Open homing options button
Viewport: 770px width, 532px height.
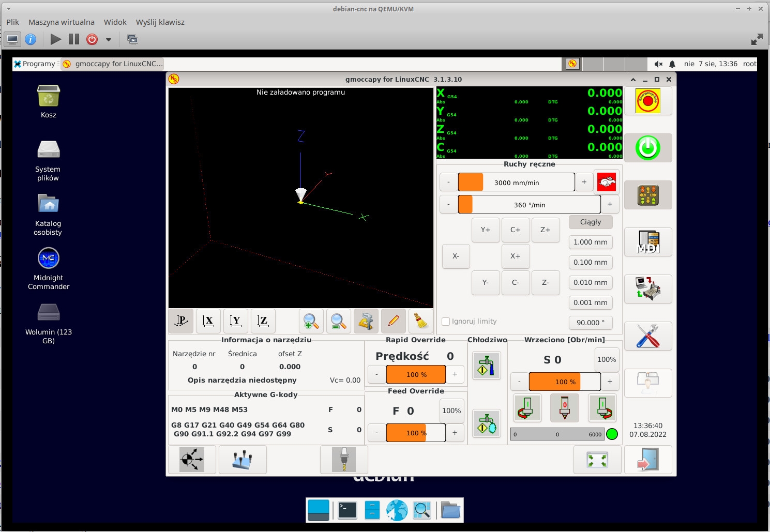click(x=192, y=460)
